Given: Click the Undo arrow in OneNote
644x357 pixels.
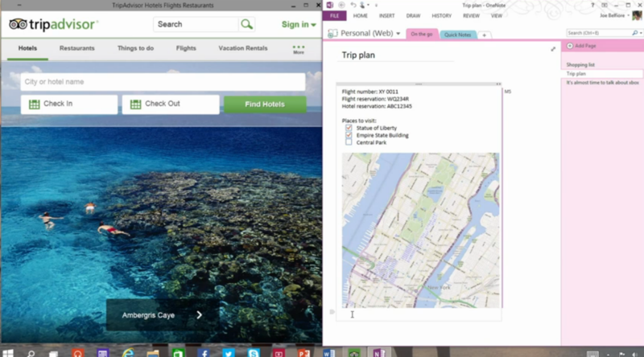Looking at the screenshot, I should pos(353,5).
